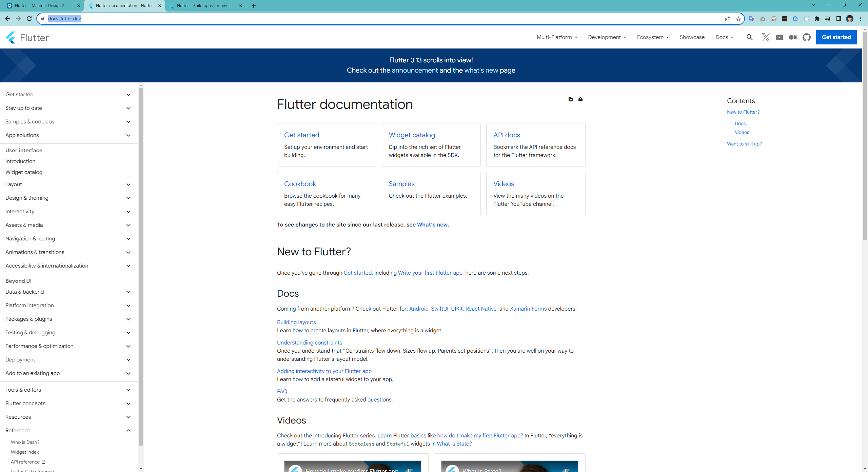Open Showcase in top navigation
The height and width of the screenshot is (472, 868).
coord(692,37)
